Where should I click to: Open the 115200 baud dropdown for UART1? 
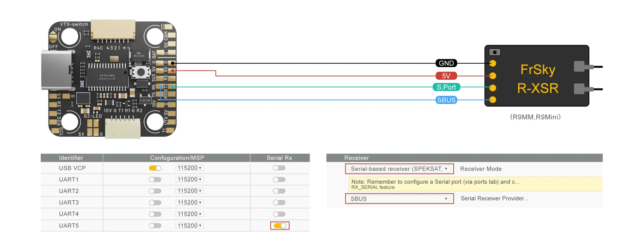pyautogui.click(x=190, y=179)
